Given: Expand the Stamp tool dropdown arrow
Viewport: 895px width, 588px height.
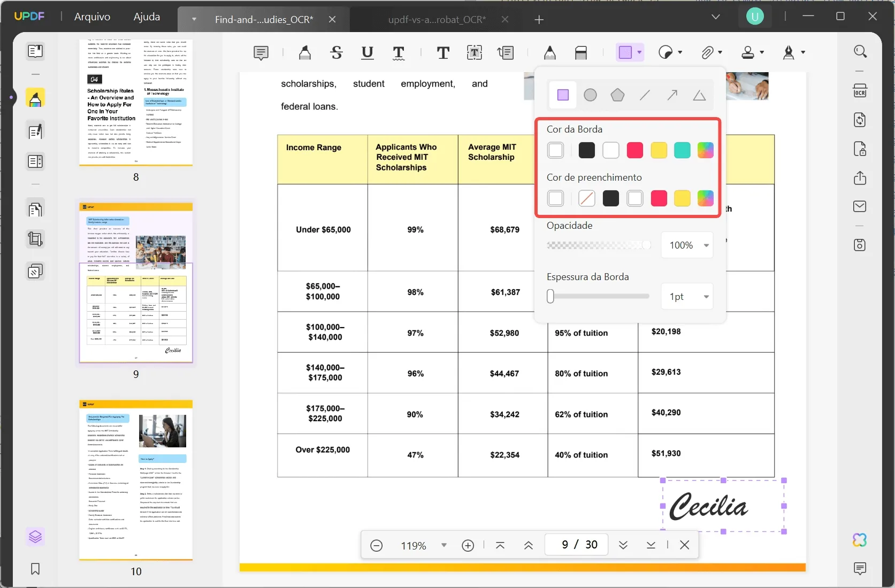Looking at the screenshot, I should click(x=762, y=52).
